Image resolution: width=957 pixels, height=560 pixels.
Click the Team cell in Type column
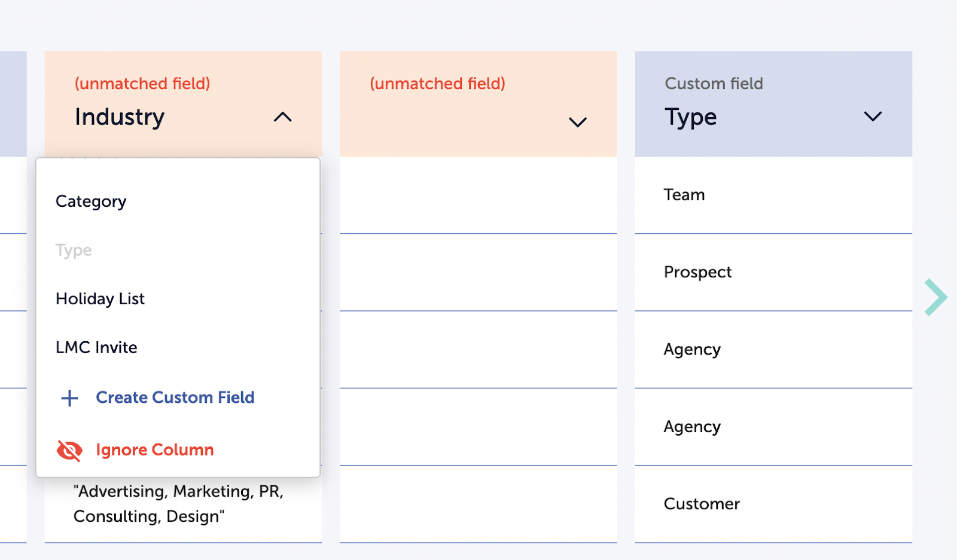coord(684,195)
